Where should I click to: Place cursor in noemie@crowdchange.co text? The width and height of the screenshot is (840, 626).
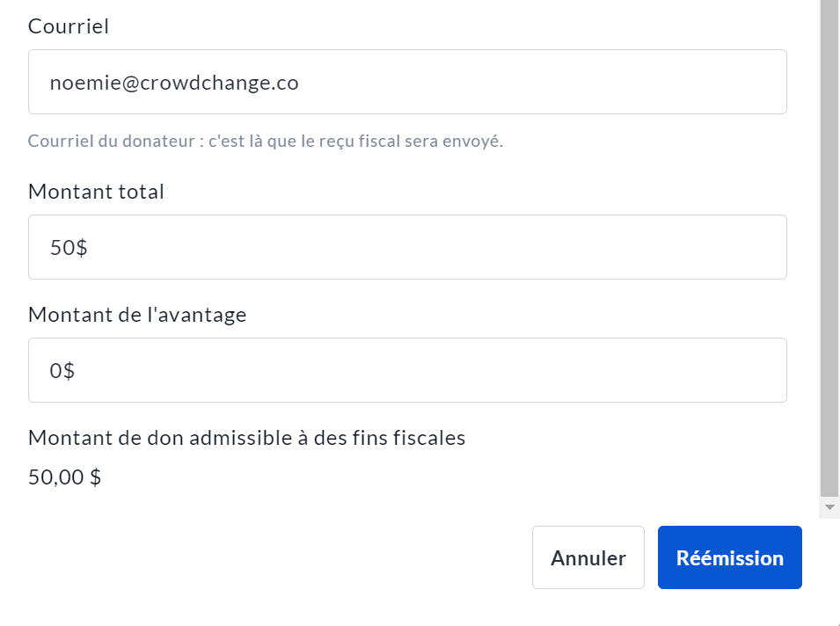coord(174,83)
